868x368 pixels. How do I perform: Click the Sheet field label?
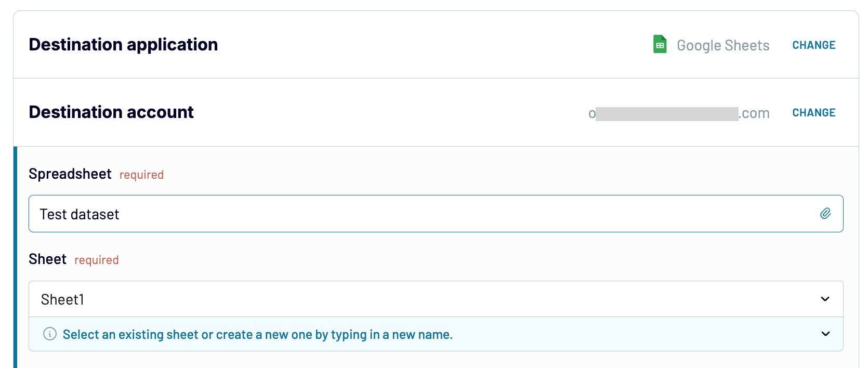(47, 259)
